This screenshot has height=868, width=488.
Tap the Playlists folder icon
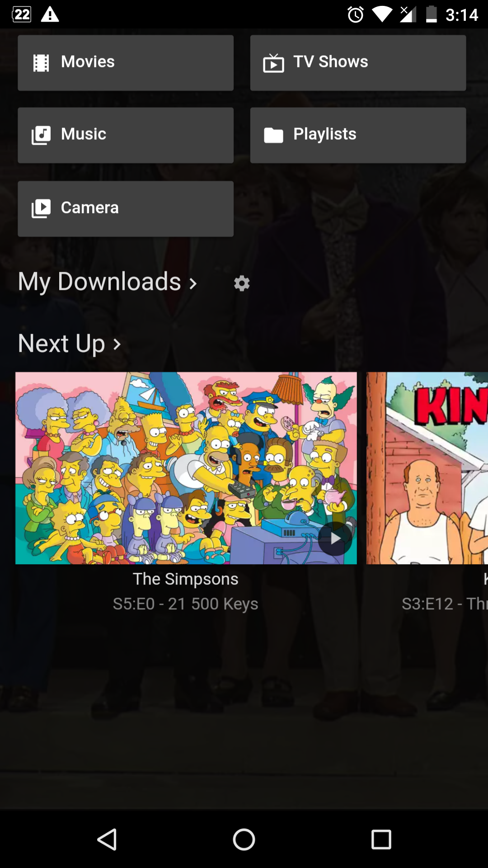click(273, 135)
